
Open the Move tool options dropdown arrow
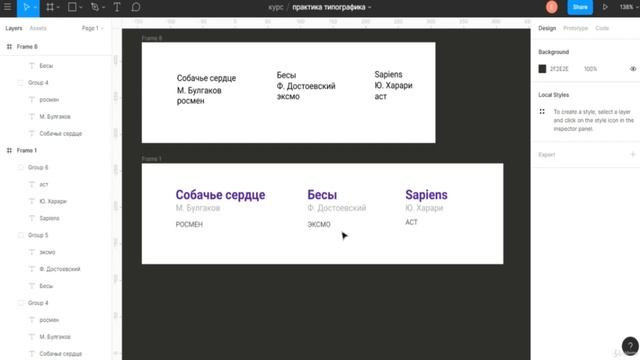[35, 7]
